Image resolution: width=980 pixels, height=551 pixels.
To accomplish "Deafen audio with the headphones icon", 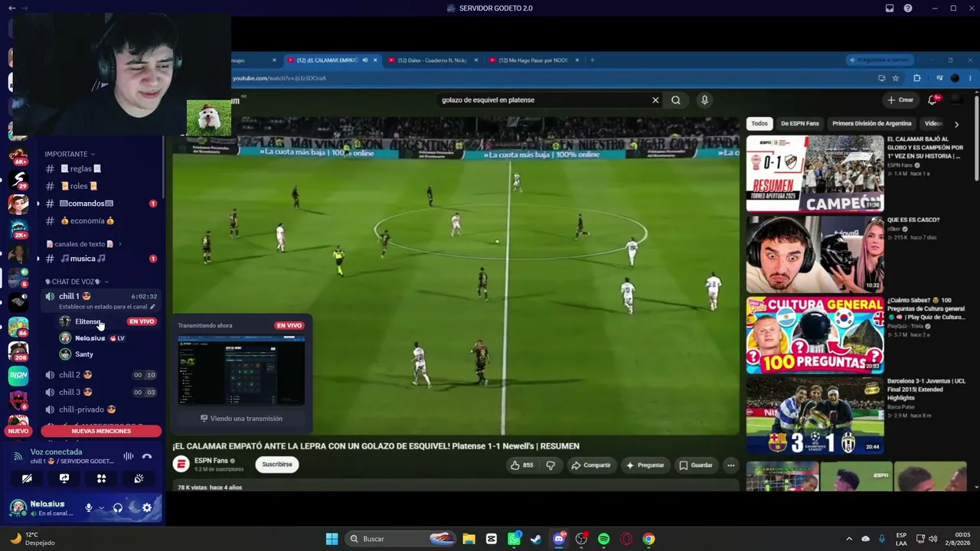I will (118, 507).
